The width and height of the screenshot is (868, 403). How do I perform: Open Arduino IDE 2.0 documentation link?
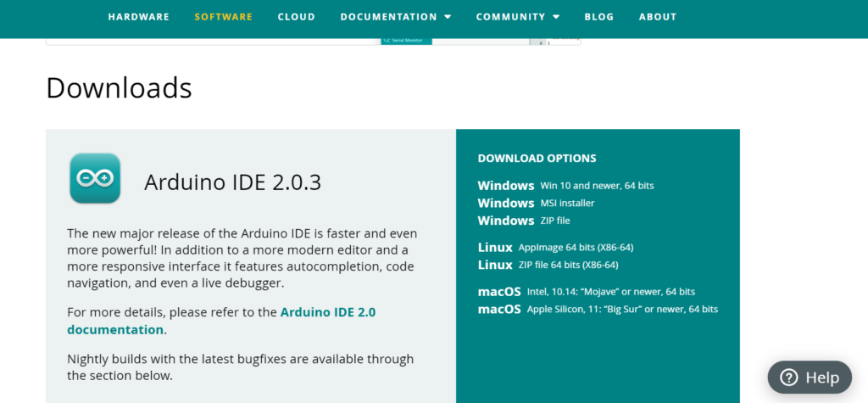coord(221,321)
